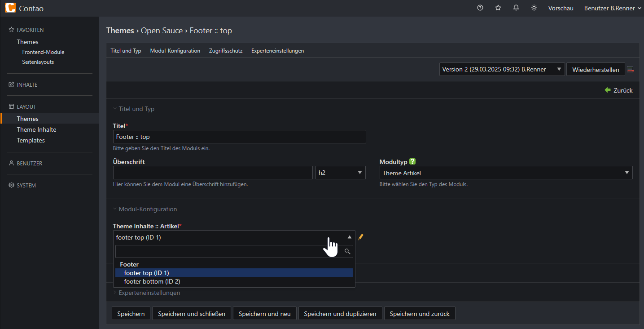The height and width of the screenshot is (329, 644).
Task: Click the Footer group label in dropdown
Action: pos(129,264)
